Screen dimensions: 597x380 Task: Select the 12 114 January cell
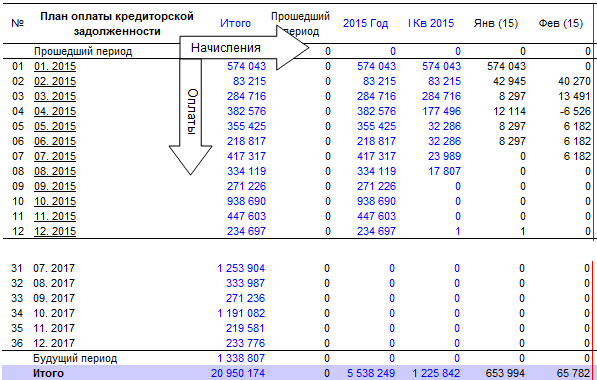point(509,111)
